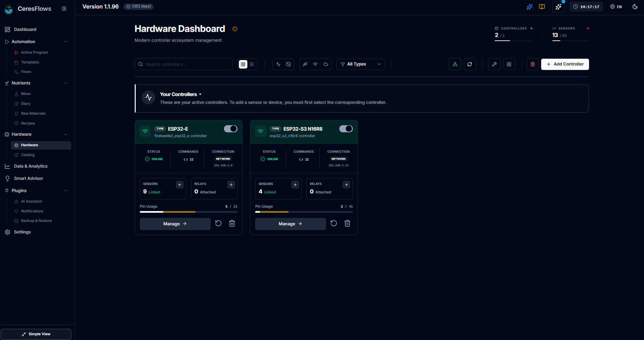The height and width of the screenshot is (340, 644).
Task: Switch to dark/light mode with moon icon
Action: pyautogui.click(x=635, y=7)
